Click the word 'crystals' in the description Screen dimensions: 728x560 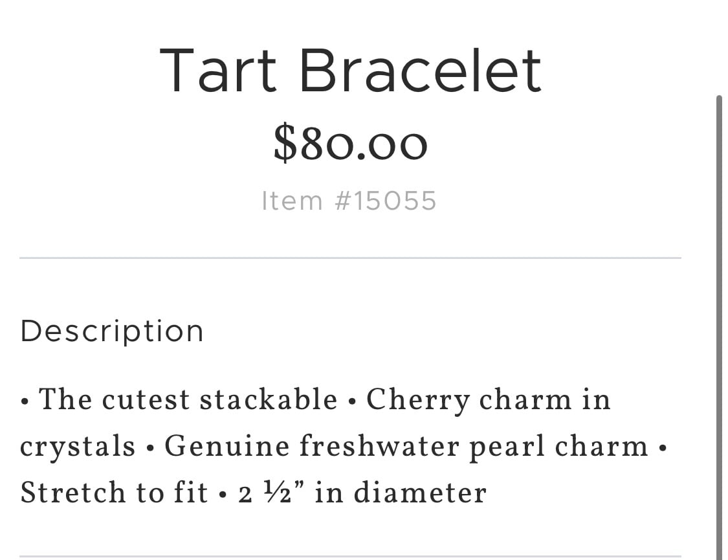pos(78,447)
